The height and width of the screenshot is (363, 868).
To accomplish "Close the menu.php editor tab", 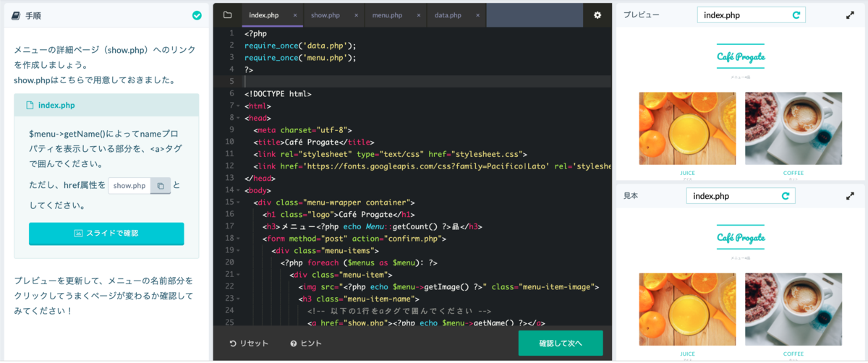I will click(x=419, y=15).
